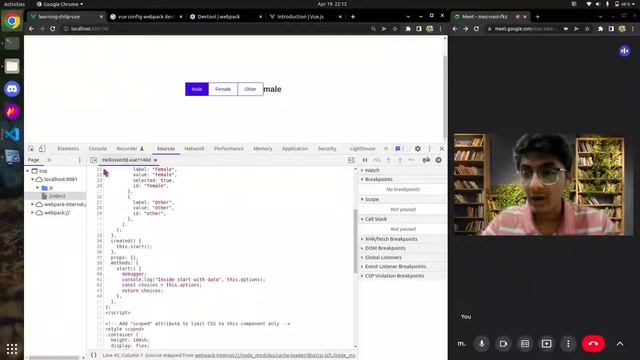This screenshot has width=640, height=360.
Task: Leave the call in the Meet window
Action: tap(593, 344)
